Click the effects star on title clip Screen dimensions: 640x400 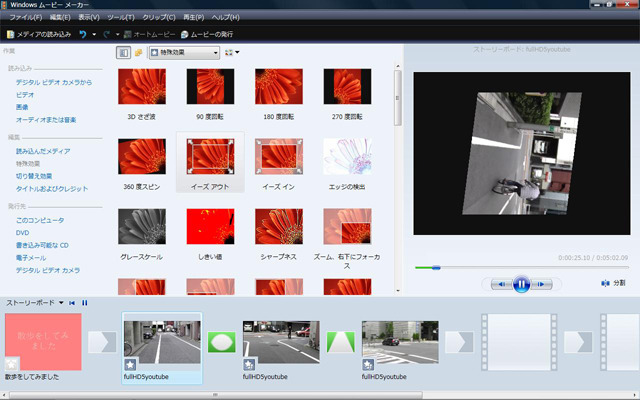(12, 363)
